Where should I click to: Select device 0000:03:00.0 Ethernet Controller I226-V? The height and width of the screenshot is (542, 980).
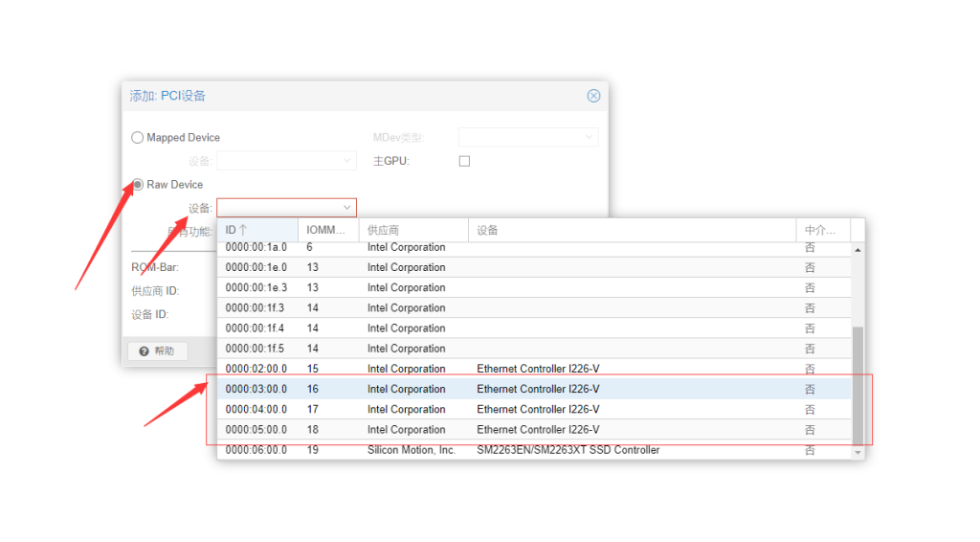click(x=536, y=390)
